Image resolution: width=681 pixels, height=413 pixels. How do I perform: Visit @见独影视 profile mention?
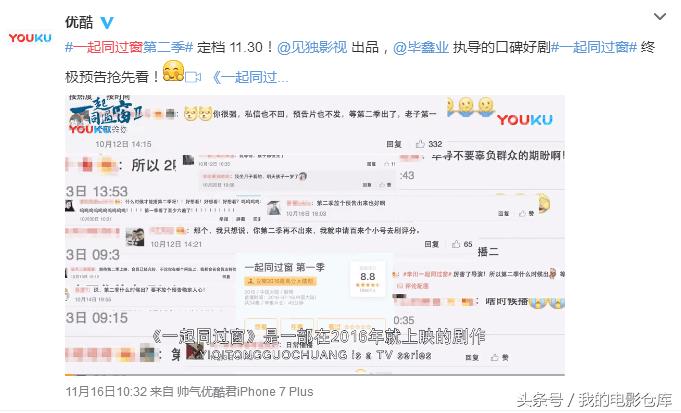coord(312,47)
